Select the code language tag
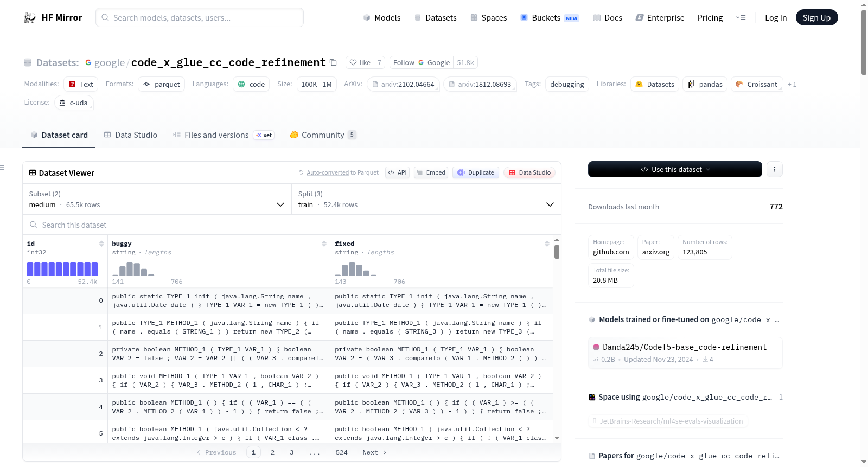The image size is (868, 467). (251, 84)
